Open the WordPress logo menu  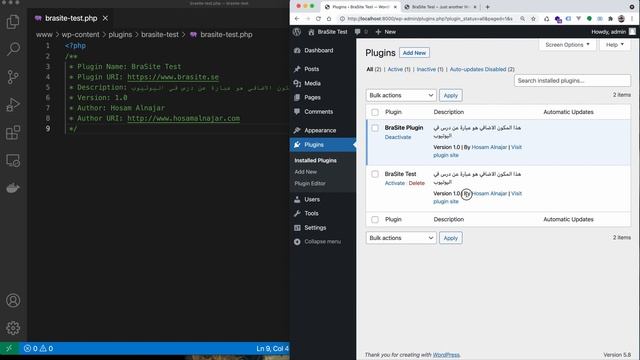297,32
